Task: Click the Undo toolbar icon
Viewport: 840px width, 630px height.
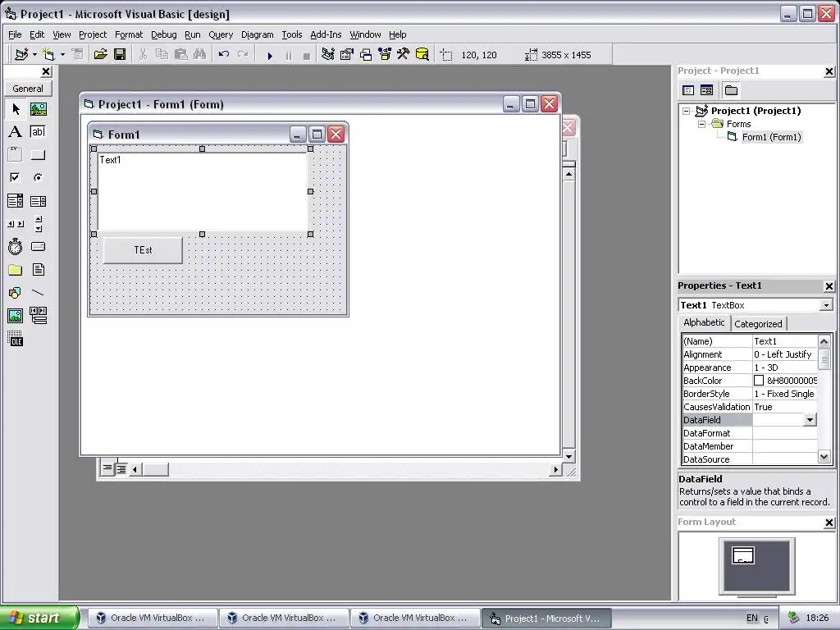Action: (x=224, y=55)
